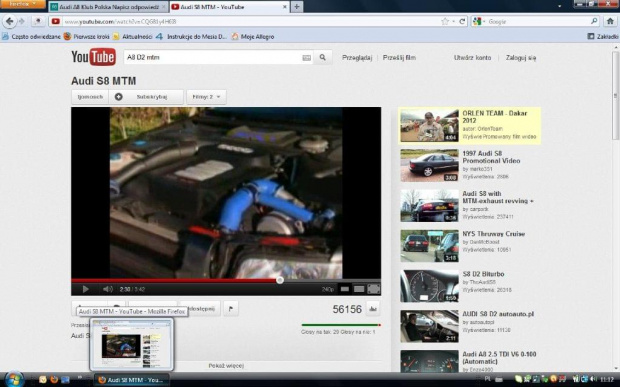Mute the video volume speaker icon
This screenshot has height=387, width=620.
[108, 289]
